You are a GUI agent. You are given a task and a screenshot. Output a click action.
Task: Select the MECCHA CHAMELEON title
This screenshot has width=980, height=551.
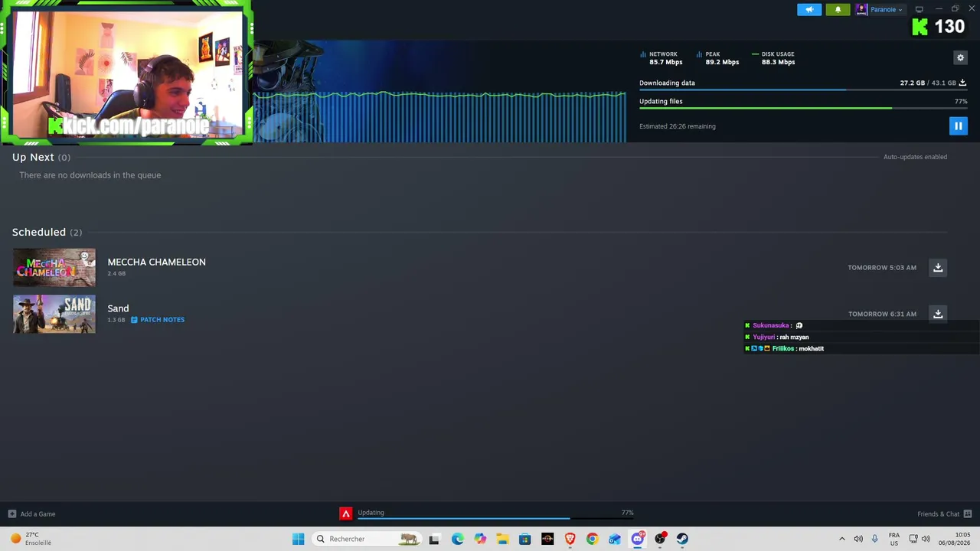coord(156,262)
